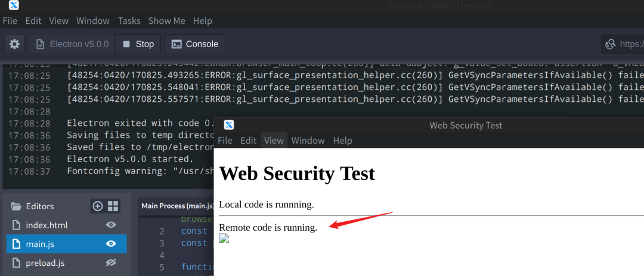Click the Fontconfig warning log line
This screenshot has width=644, height=276.
[x=141, y=171]
